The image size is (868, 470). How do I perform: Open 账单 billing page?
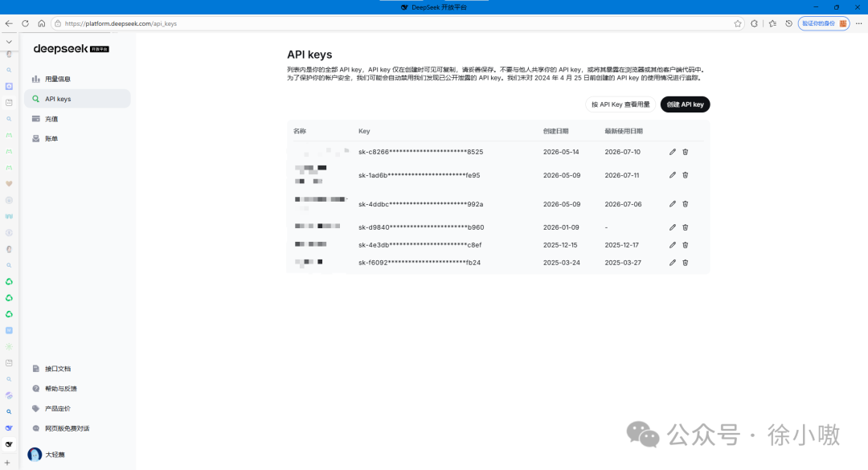[77, 138]
